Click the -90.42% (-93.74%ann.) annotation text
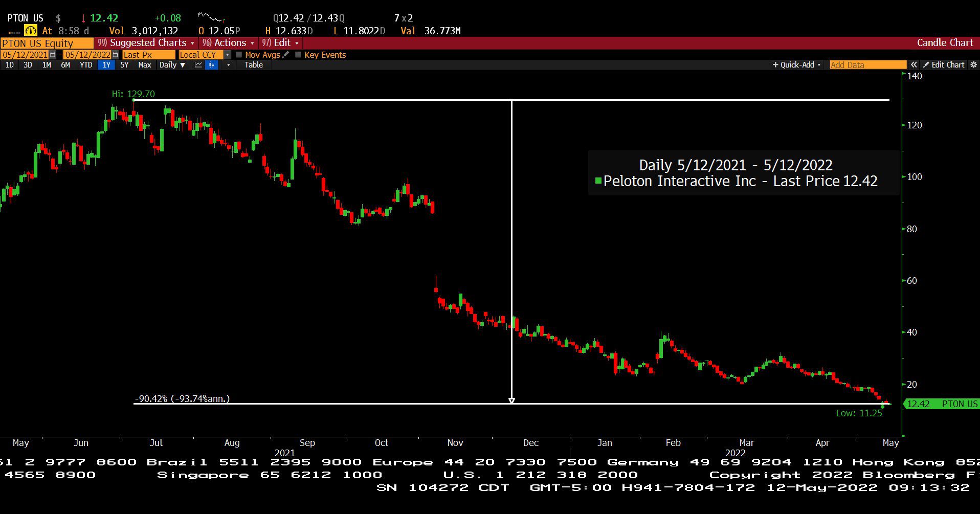Image resolution: width=980 pixels, height=514 pixels. tap(182, 398)
